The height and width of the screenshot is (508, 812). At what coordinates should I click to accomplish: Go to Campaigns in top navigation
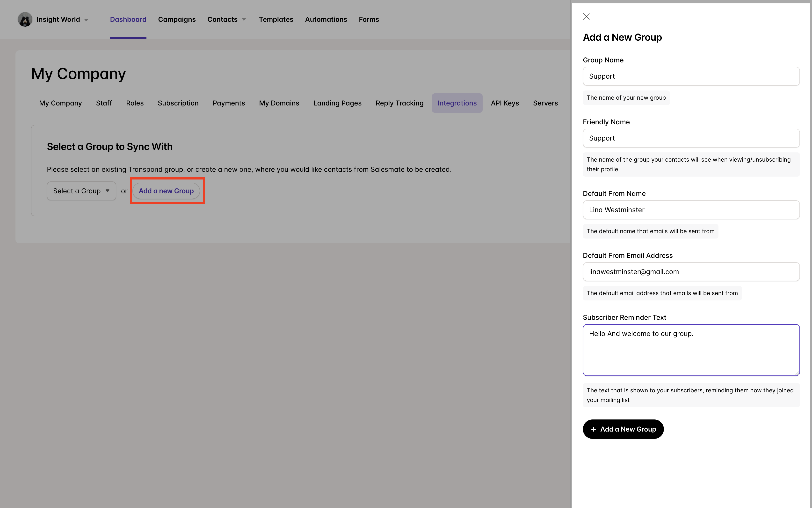pos(177,20)
